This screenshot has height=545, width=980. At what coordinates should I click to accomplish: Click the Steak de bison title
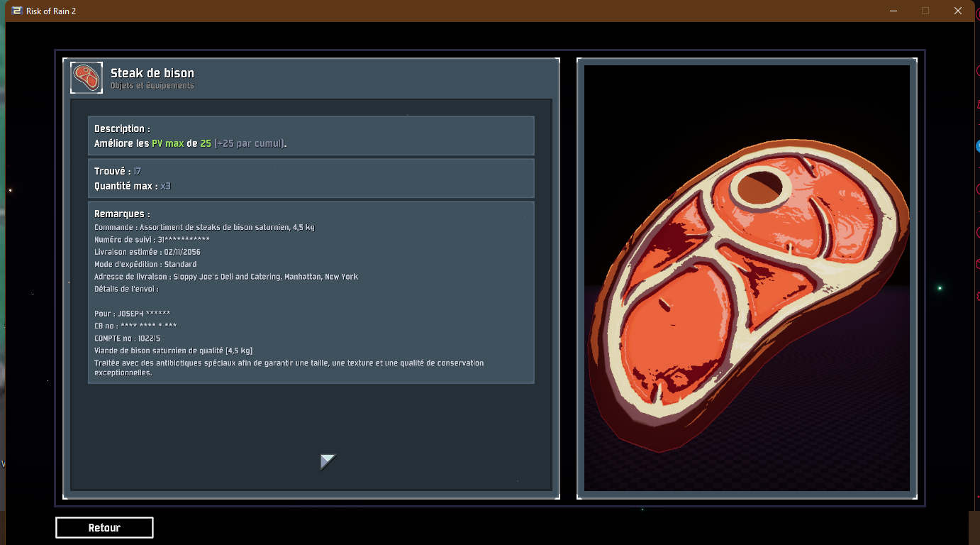[x=152, y=73]
